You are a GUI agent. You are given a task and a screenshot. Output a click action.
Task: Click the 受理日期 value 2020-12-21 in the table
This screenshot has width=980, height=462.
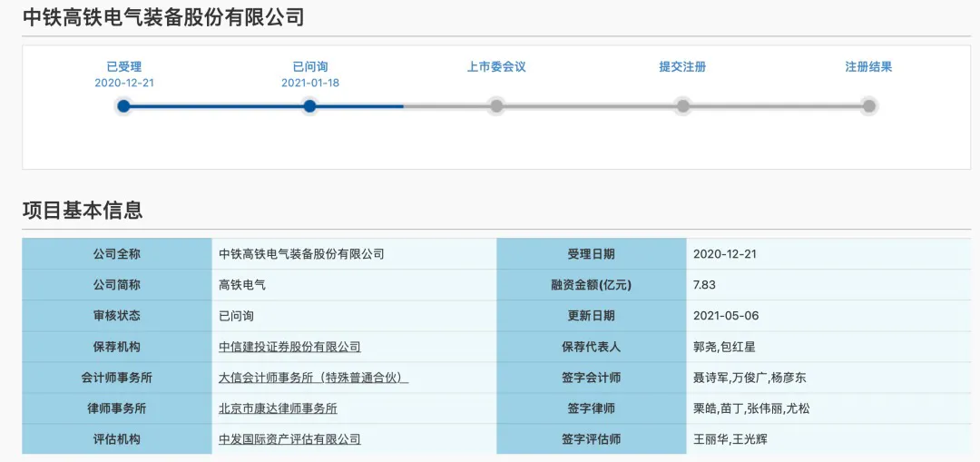726,254
